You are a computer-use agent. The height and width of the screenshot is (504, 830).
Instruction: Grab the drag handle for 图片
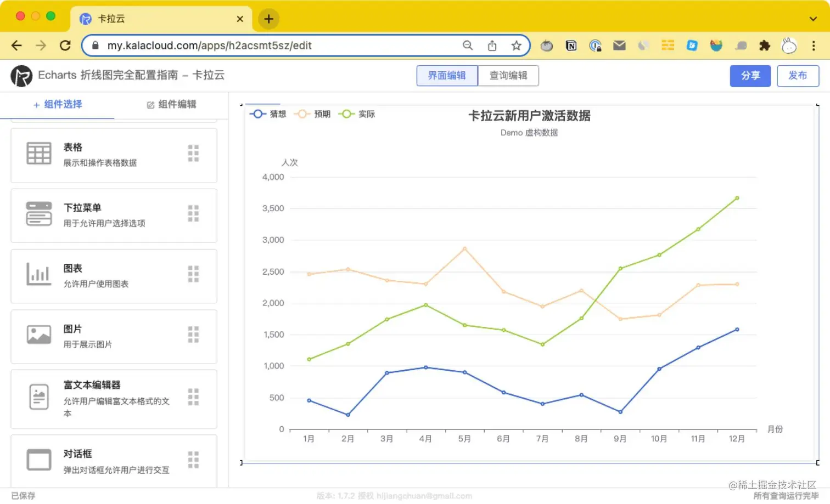point(193,334)
